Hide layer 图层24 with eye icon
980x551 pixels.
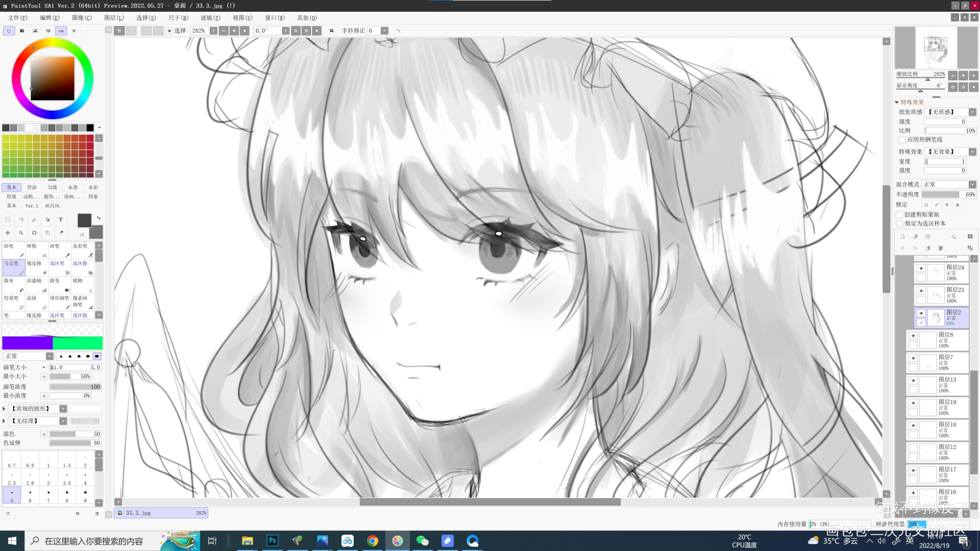click(921, 268)
